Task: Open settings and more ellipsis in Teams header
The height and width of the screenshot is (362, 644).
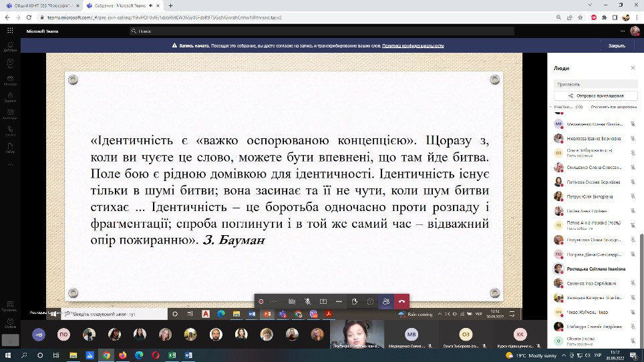Action: coord(623,31)
